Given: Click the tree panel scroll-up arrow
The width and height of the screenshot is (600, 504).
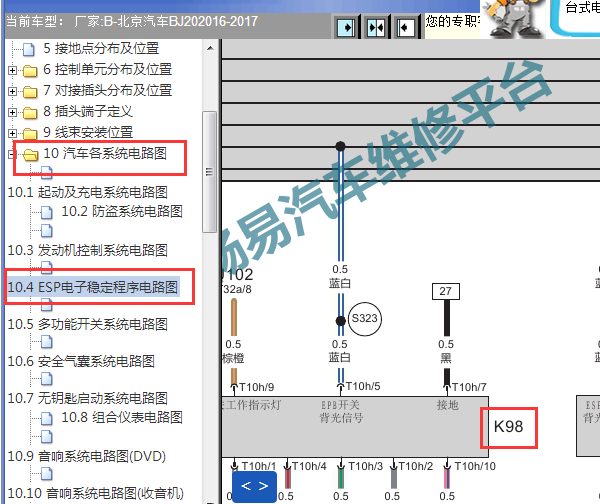Looking at the screenshot, I should (210, 49).
